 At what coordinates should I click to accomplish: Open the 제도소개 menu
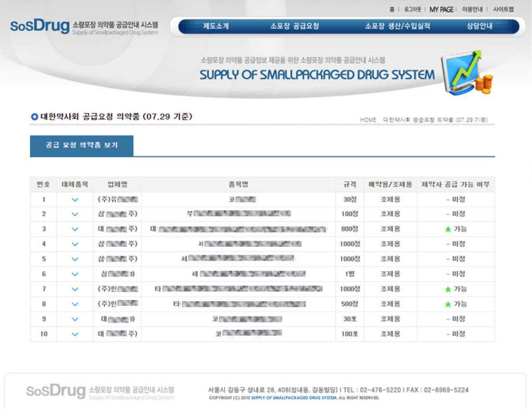pyautogui.click(x=216, y=26)
